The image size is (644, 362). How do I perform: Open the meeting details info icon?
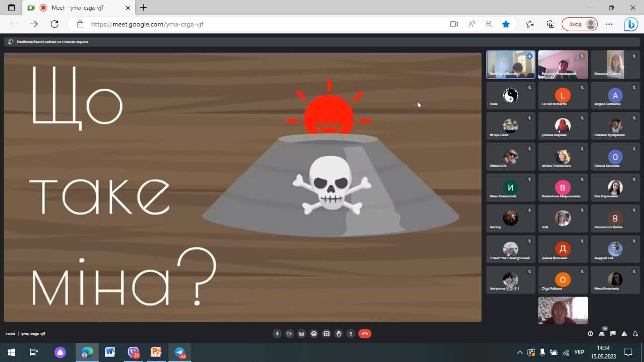pyautogui.click(x=590, y=334)
